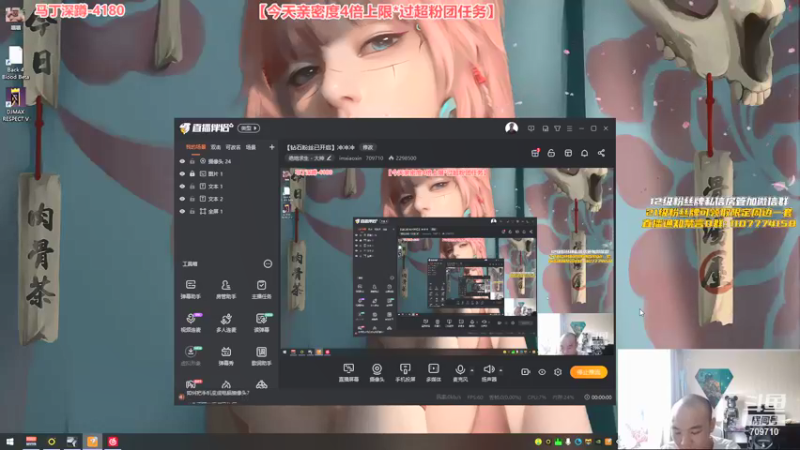Add a 多媒体 multimedia source
The width and height of the screenshot is (800, 450).
433,372
